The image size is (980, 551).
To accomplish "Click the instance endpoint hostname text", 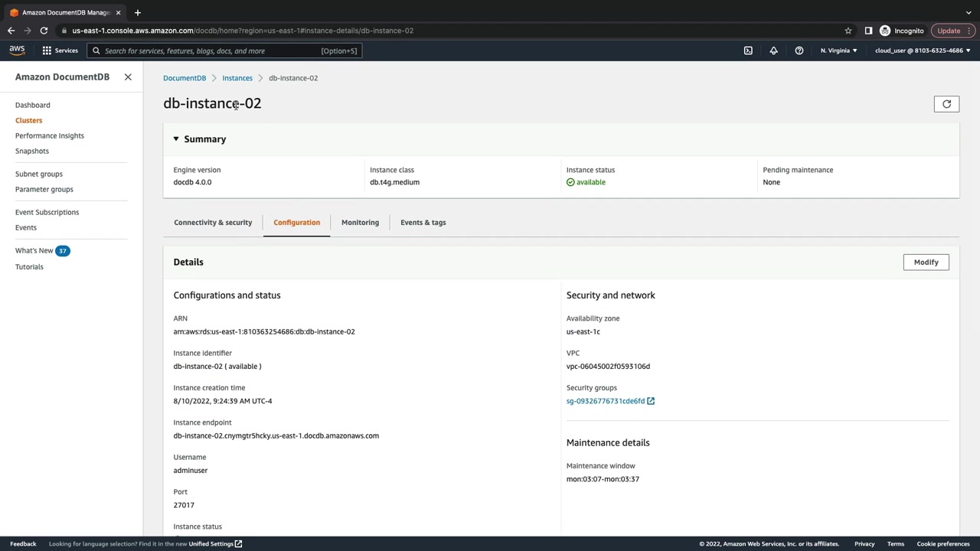I will pos(276,436).
